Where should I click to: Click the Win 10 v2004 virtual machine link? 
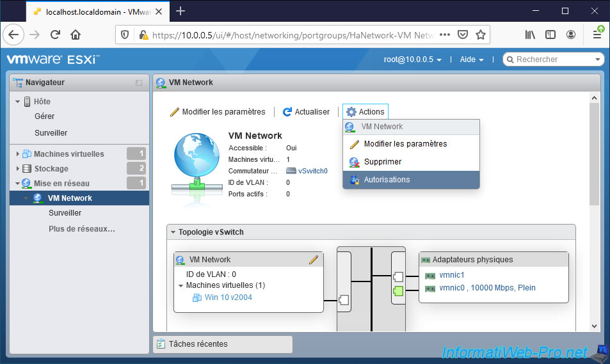(x=227, y=297)
